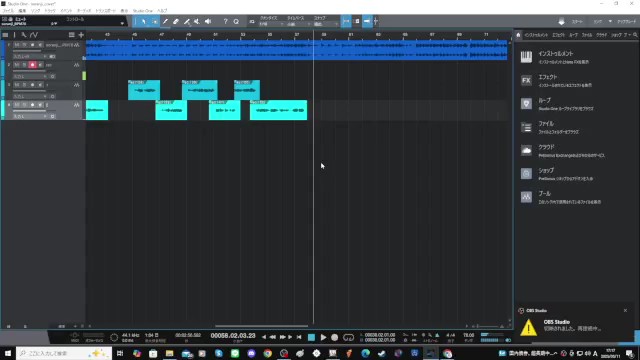This screenshot has height=360, width=640.
Task: Expand the track 3 input dropdown
Action: click(x=30, y=96)
